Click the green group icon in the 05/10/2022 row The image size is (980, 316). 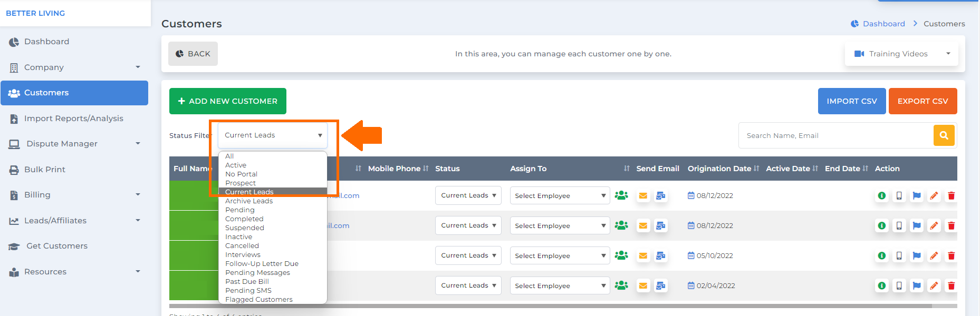621,255
